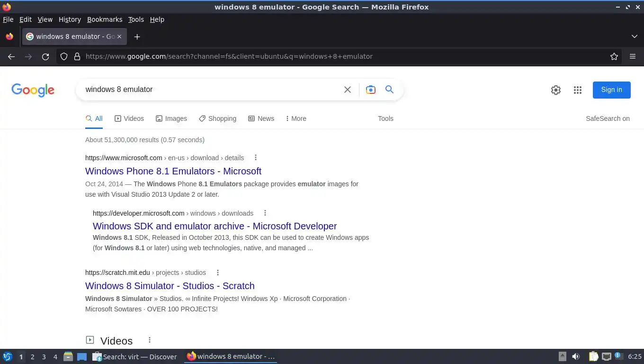Image resolution: width=644 pixels, height=364 pixels.
Task: Open Google quick settings gear icon
Action: [x=556, y=90]
